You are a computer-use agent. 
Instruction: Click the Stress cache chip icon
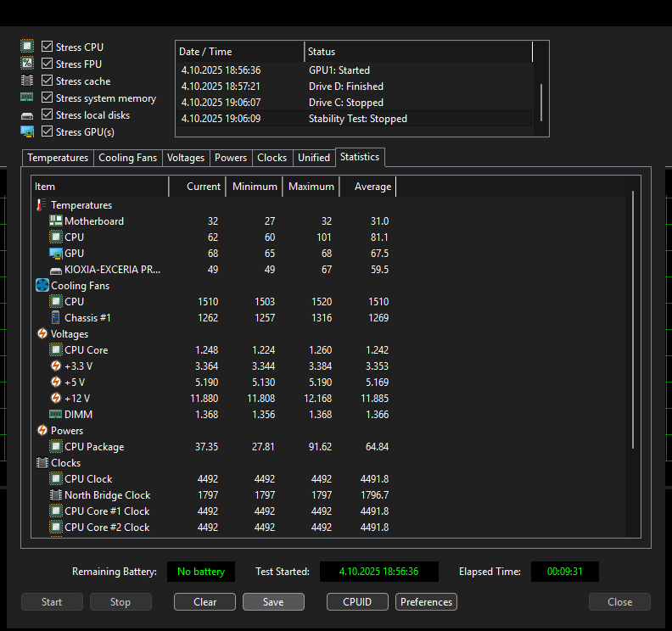click(x=27, y=80)
